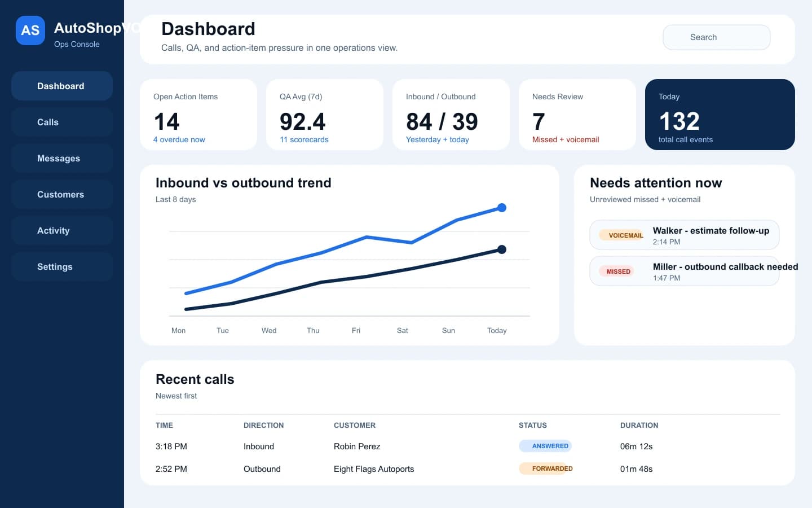View the Customers page
Screen dimensions: 812x508
pos(60,194)
